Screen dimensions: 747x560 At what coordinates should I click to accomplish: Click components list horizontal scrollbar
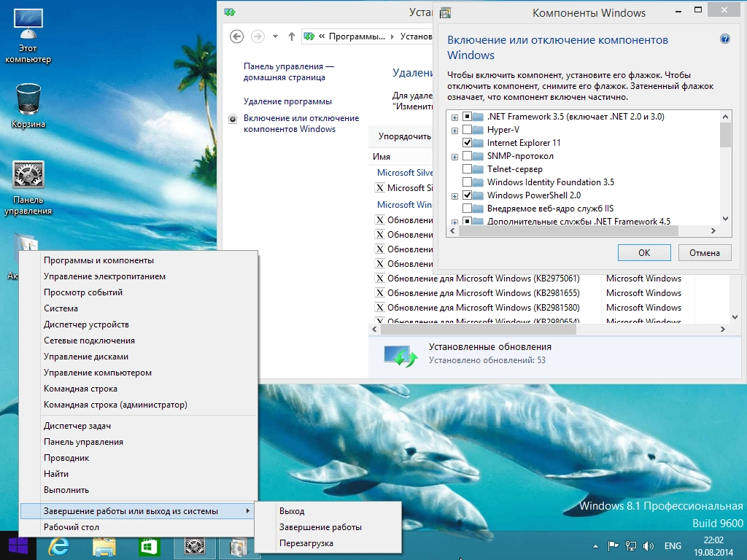568,231
